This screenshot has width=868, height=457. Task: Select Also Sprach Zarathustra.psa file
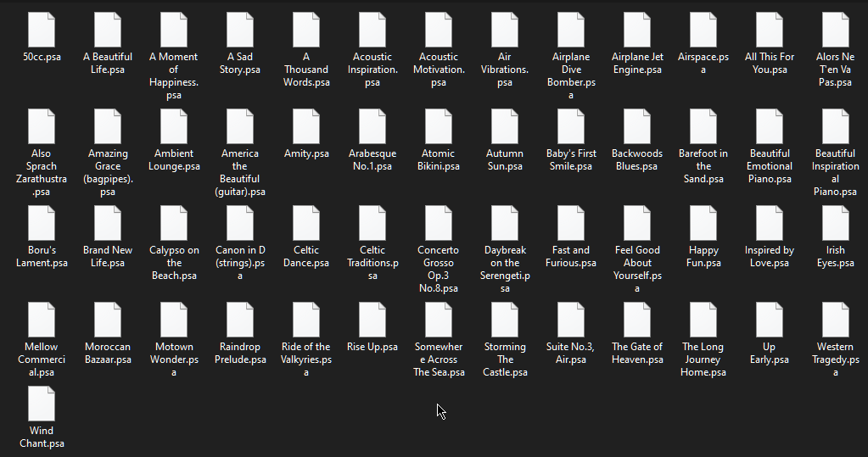click(x=42, y=127)
